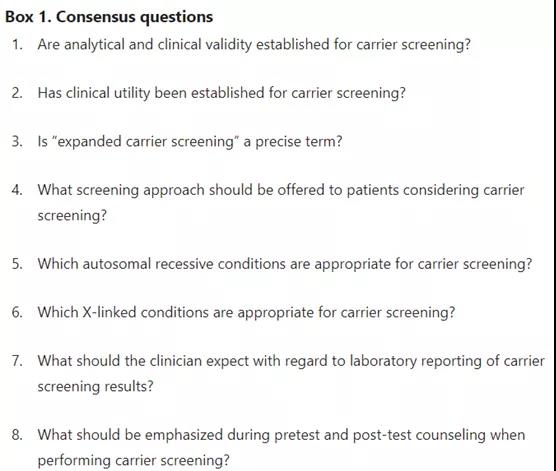Click the X-linked conditions question
The width and height of the screenshot is (556, 471).
pyautogui.click(x=246, y=312)
